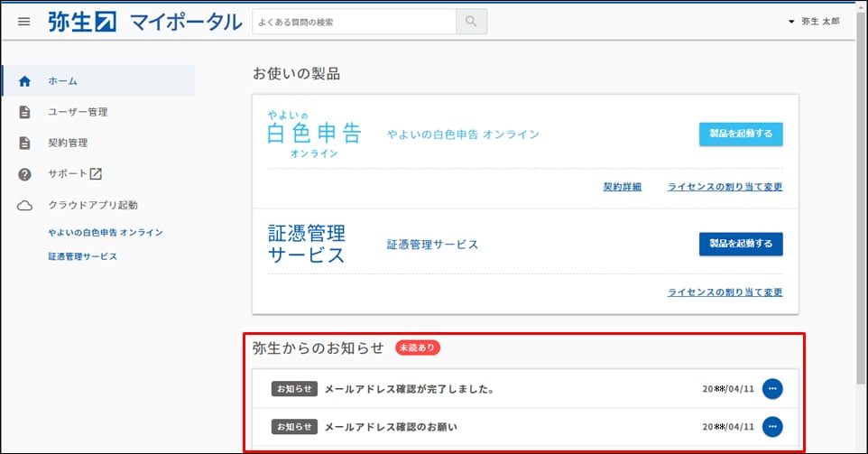Click お知らせ tag on 確認が完了しました row
The width and height of the screenshot is (868, 454).
click(294, 389)
